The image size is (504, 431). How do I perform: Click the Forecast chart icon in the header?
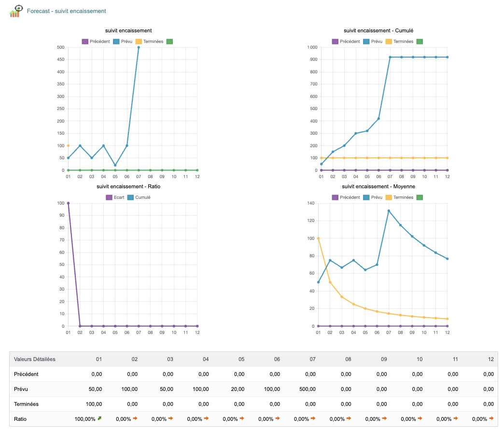16,11
